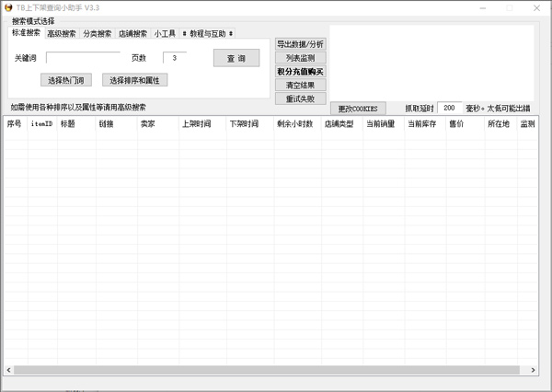The image size is (552, 392).
Task: Click the 店铺类型 column header
Action: click(x=342, y=123)
